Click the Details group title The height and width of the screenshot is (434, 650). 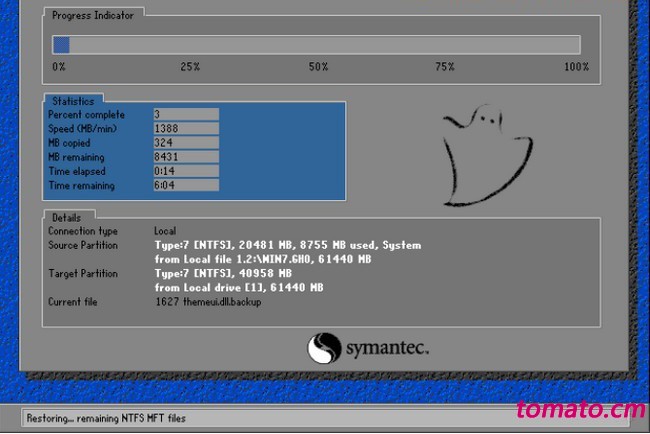tap(66, 218)
